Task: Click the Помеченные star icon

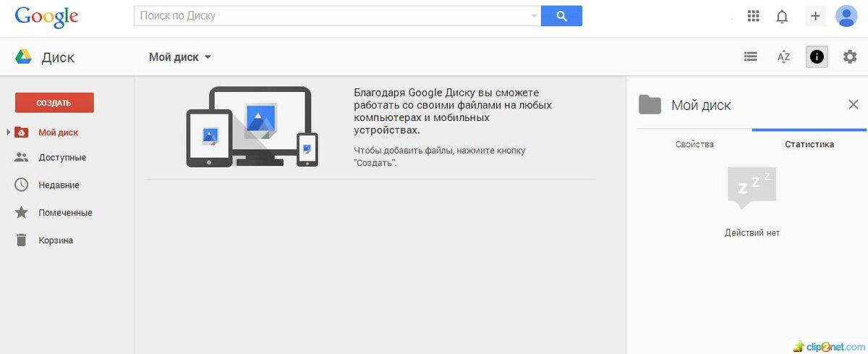Action: (x=22, y=212)
